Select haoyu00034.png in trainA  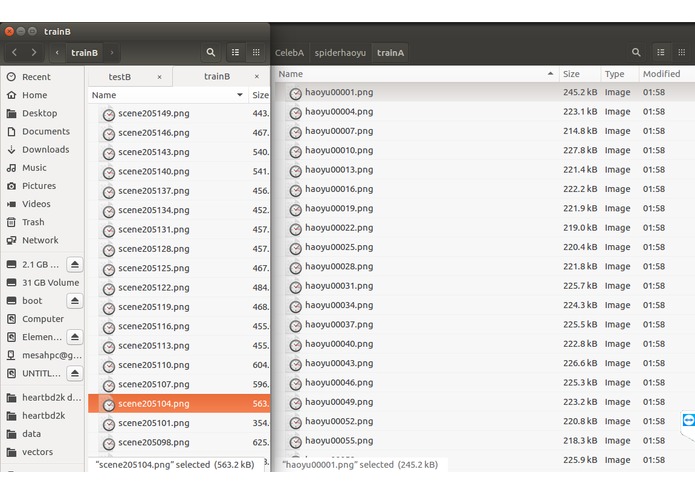pos(484,305)
